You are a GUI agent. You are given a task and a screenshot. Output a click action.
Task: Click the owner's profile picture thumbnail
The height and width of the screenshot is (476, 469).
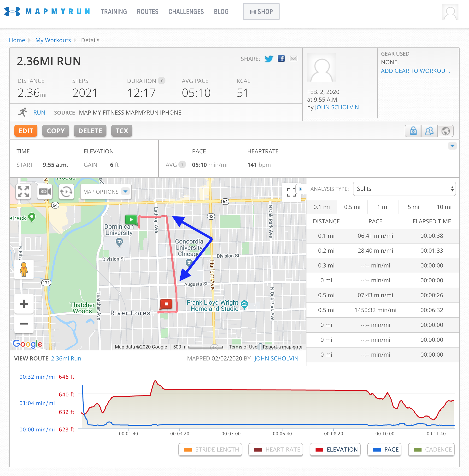point(322,68)
